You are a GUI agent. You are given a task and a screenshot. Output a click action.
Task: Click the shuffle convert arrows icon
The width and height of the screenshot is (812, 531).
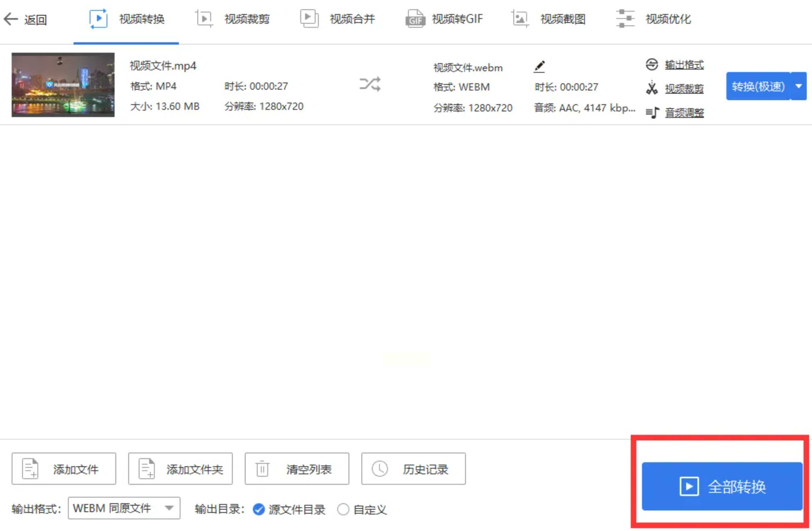[x=370, y=84]
